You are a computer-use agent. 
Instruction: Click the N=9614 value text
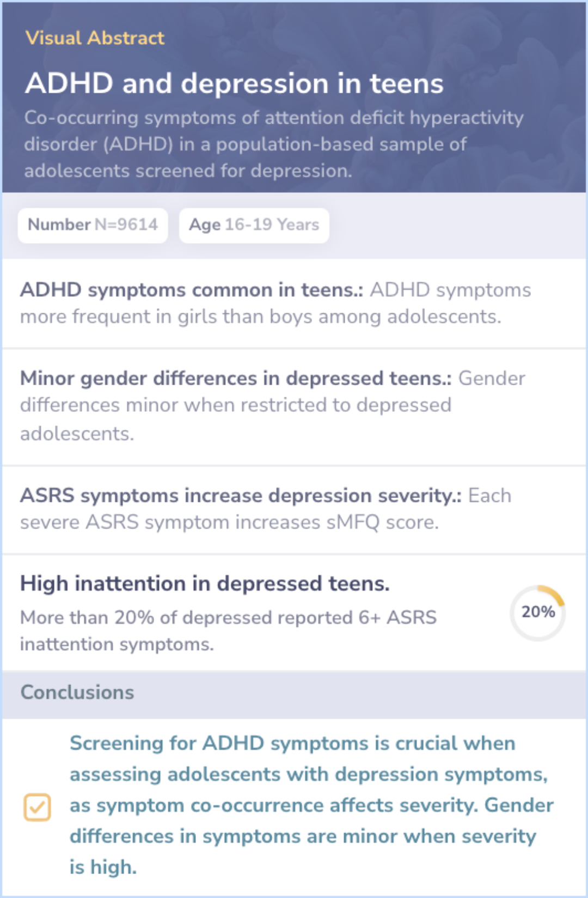126,225
